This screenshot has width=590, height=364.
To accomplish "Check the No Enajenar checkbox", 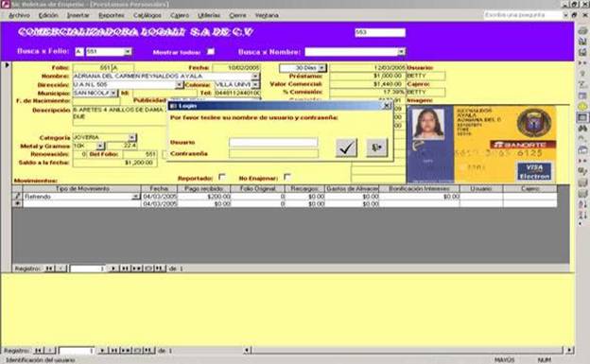I will pyautogui.click(x=287, y=177).
